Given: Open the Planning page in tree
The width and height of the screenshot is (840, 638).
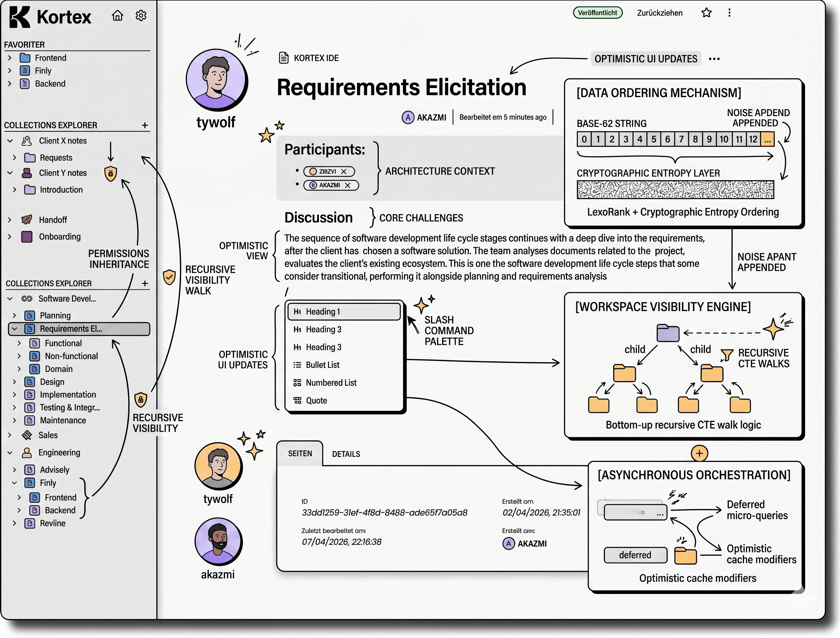Looking at the screenshot, I should (55, 315).
